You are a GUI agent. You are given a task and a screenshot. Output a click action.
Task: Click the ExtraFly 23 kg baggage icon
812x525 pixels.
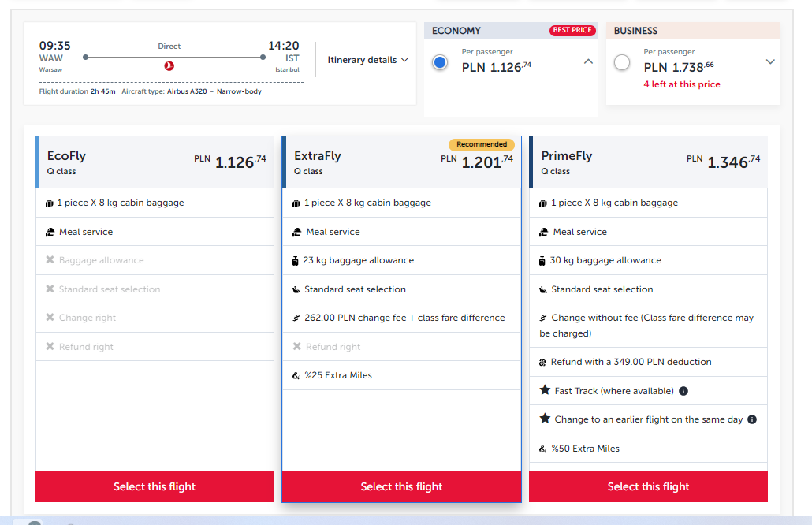(x=295, y=261)
